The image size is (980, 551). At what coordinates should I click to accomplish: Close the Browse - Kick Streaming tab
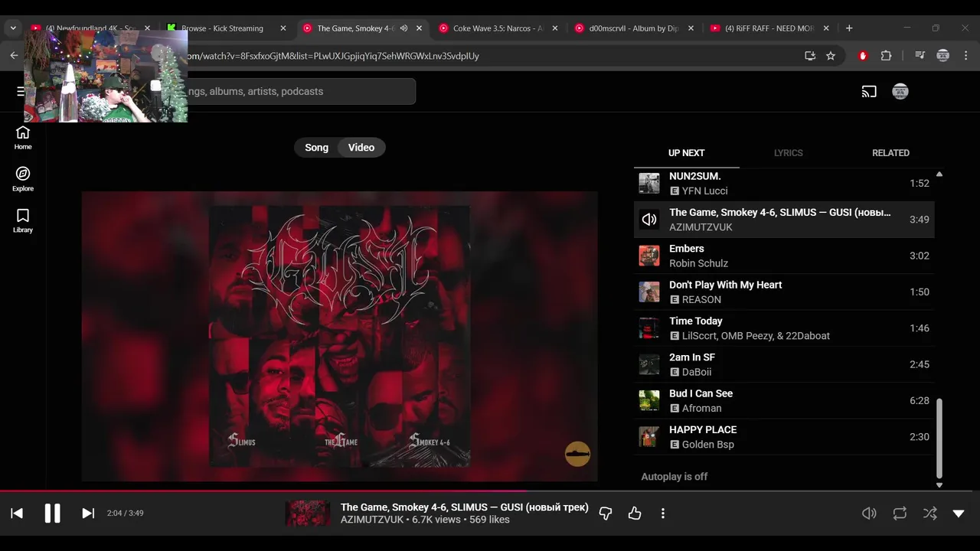pos(283,28)
